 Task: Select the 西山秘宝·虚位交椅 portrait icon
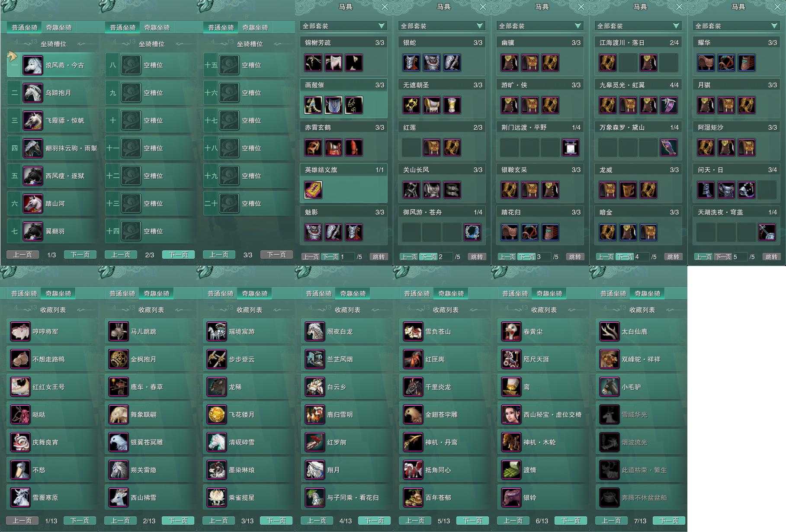click(x=511, y=415)
